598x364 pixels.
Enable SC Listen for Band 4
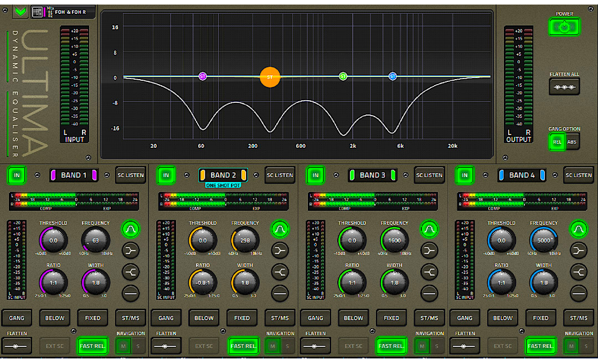pos(579,175)
